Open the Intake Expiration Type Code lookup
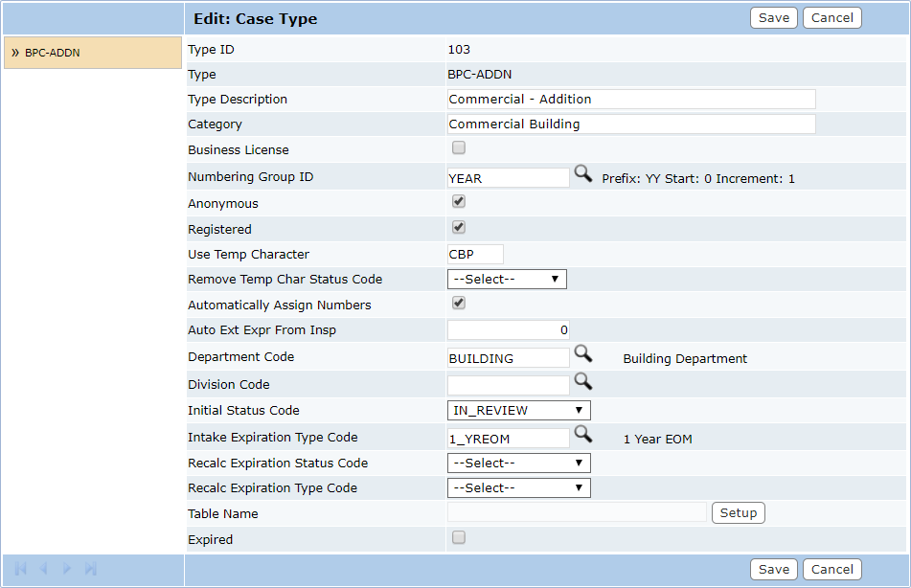Viewport: 911px width, 588px height. coord(583,436)
